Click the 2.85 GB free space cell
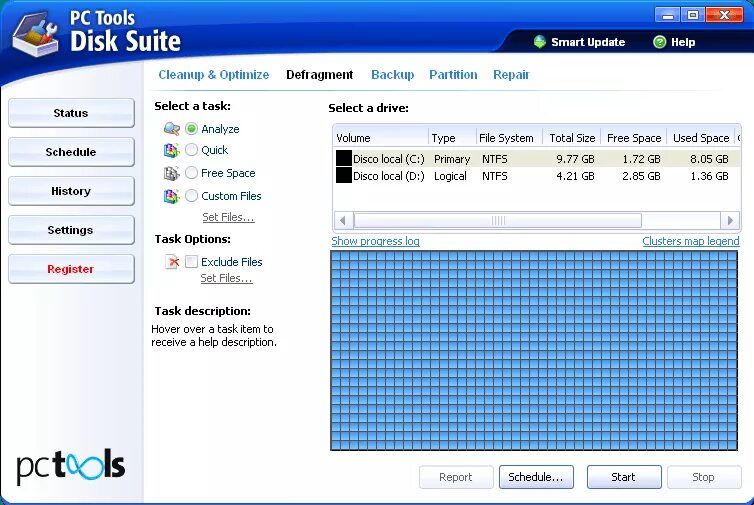 [641, 176]
